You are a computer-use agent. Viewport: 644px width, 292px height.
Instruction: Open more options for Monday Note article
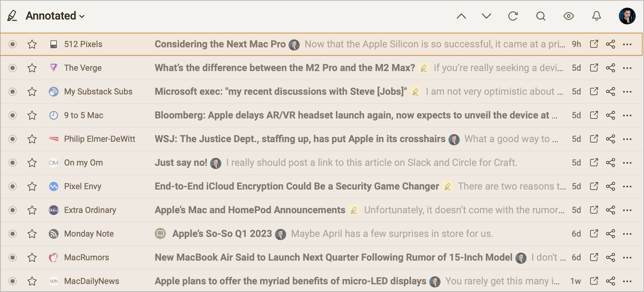click(627, 234)
